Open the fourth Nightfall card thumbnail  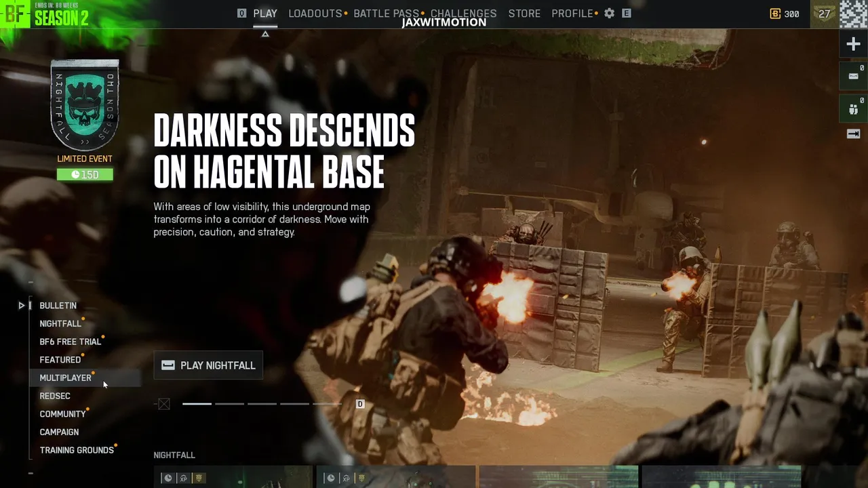coord(722,477)
